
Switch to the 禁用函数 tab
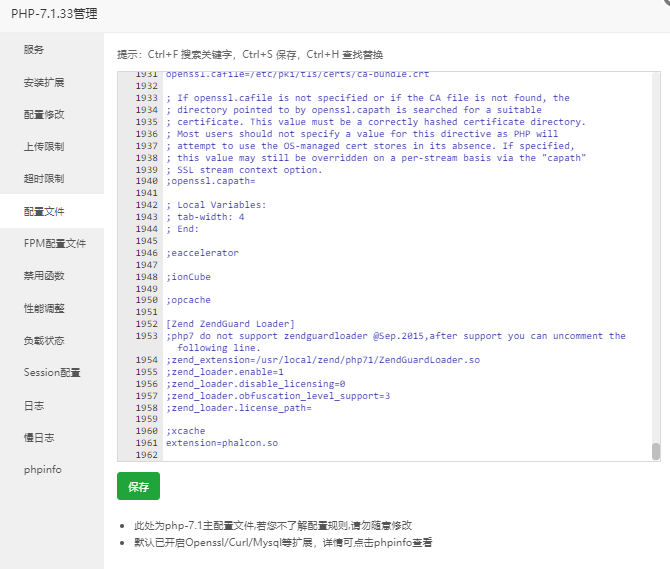(x=44, y=276)
